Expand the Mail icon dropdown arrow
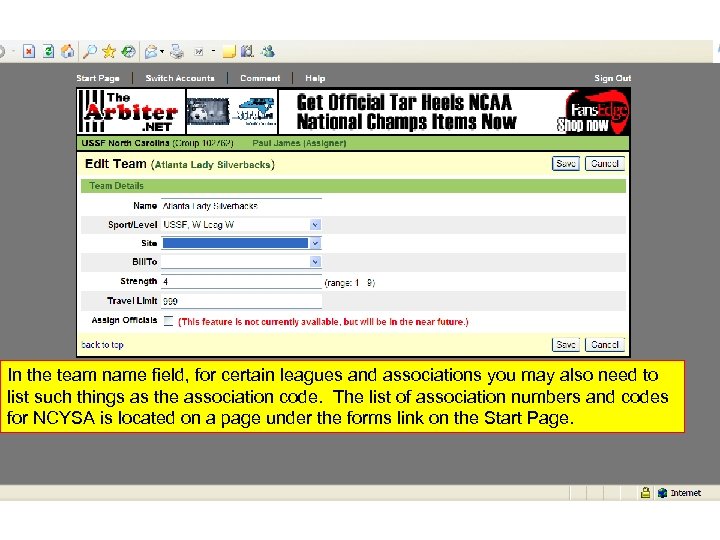720x540 pixels. [x=162, y=51]
